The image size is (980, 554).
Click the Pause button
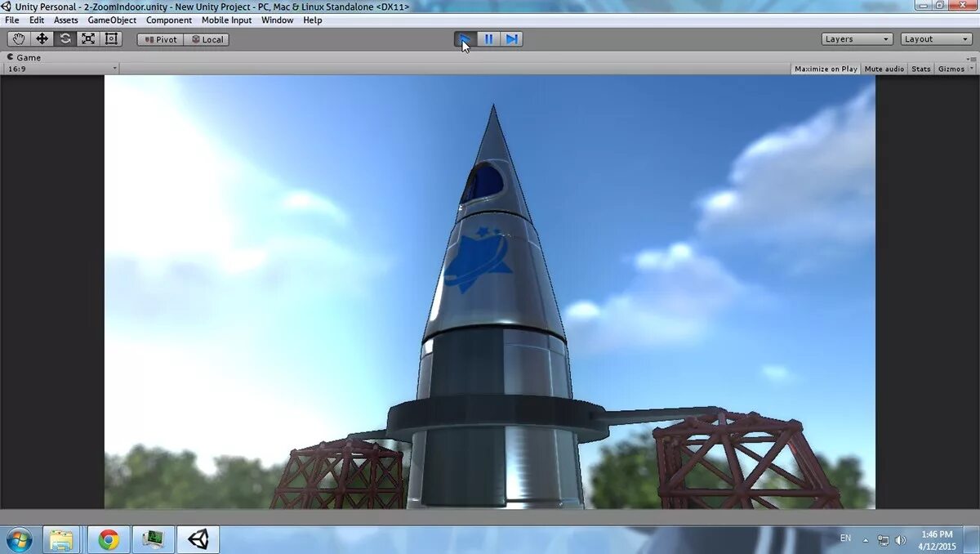(488, 38)
